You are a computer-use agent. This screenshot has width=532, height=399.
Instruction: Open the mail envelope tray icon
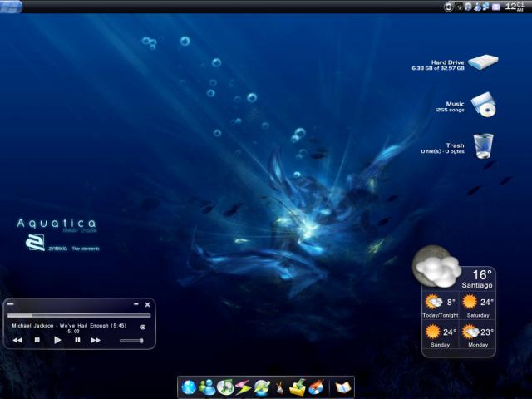496,7
